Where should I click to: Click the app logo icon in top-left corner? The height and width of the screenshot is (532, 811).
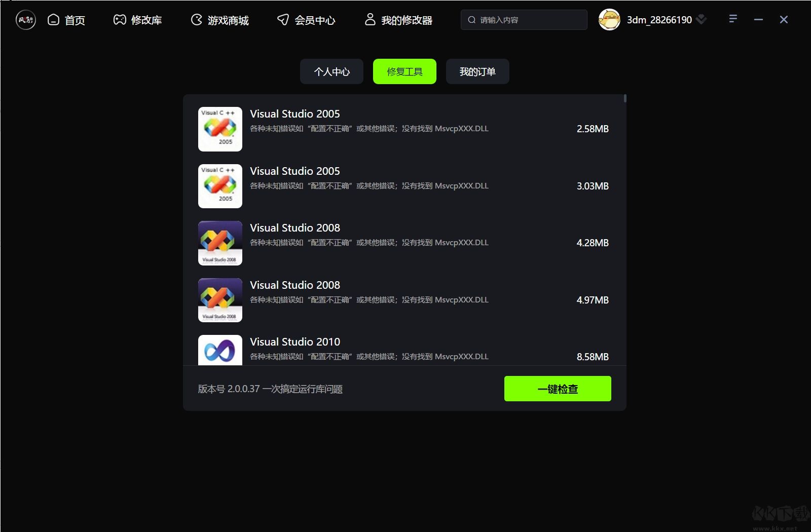[26, 20]
